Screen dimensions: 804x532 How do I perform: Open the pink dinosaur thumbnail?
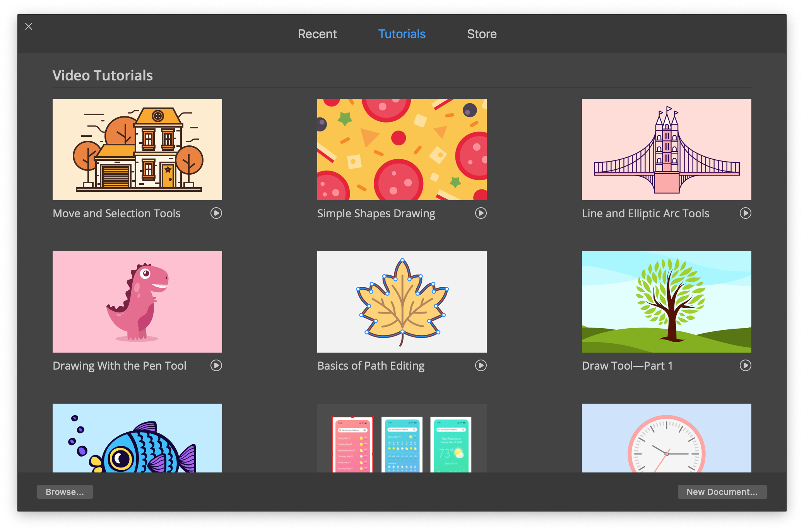(137, 302)
